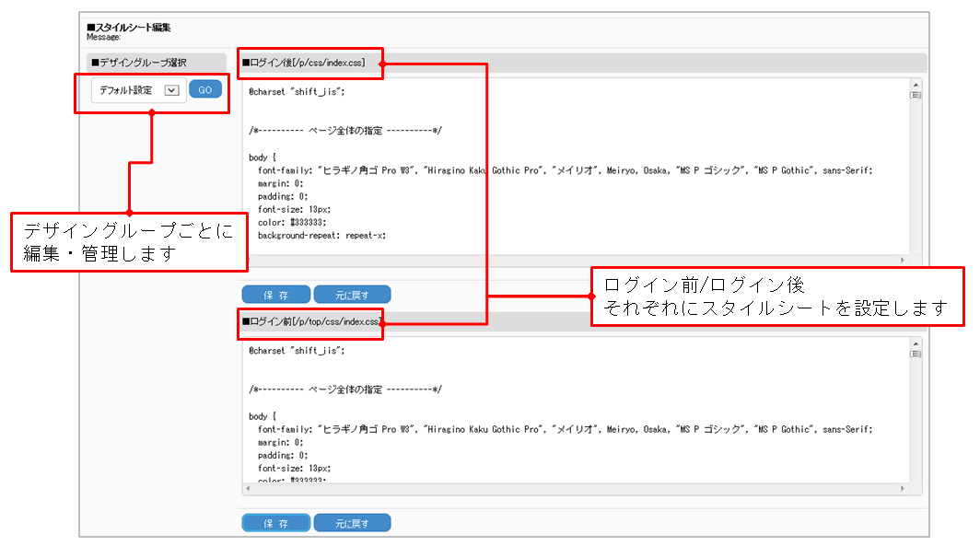
Task: Grab the vertical scrollbar thumb in ログイン前 editor
Action: tap(916, 354)
